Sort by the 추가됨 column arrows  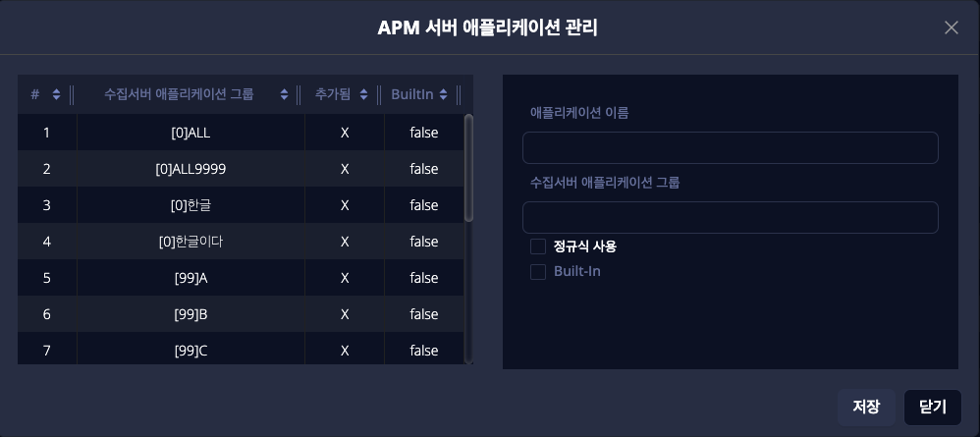(x=363, y=94)
